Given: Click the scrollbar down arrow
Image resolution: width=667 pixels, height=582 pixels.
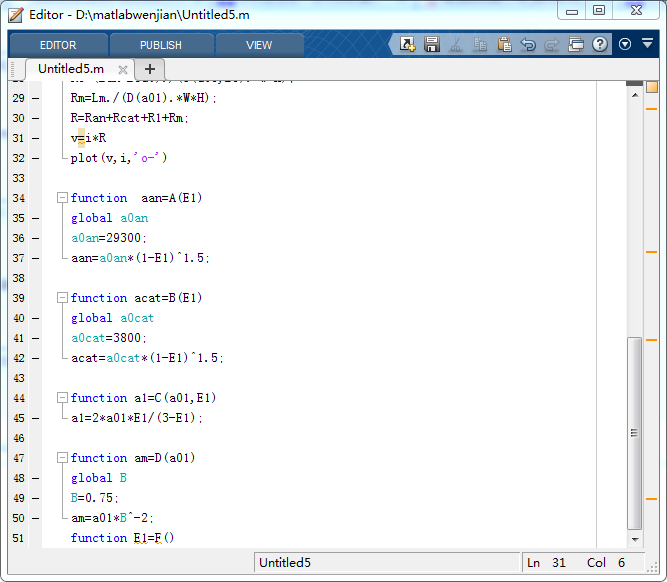Looking at the screenshot, I should (635, 539).
